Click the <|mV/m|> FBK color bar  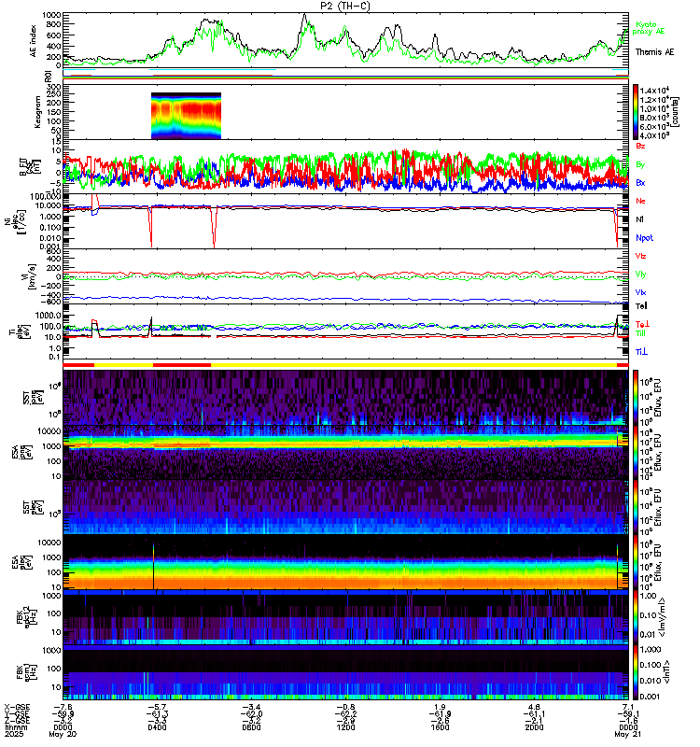(x=636, y=617)
